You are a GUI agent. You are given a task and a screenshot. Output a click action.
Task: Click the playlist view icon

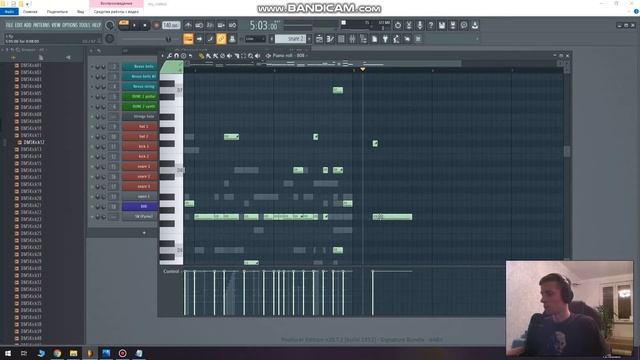point(319,39)
